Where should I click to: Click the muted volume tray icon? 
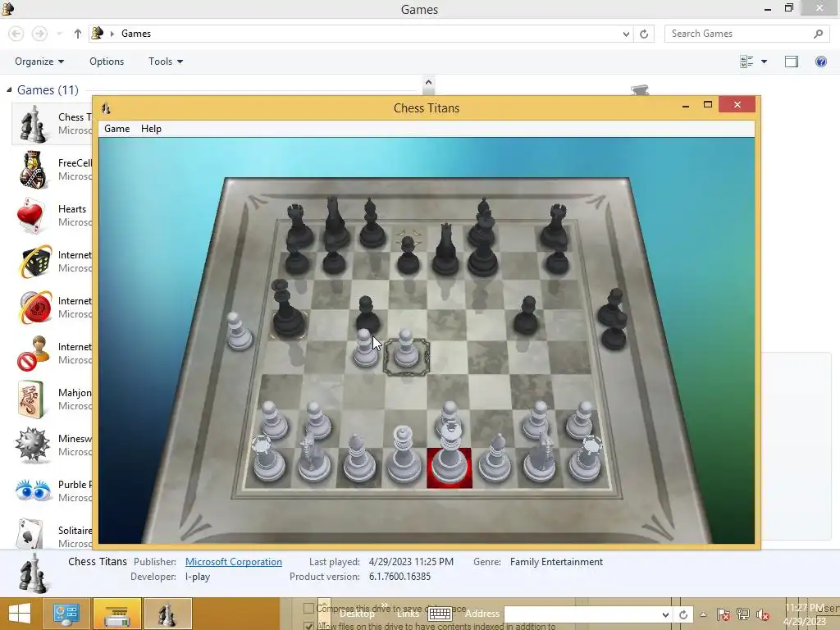[763, 614]
